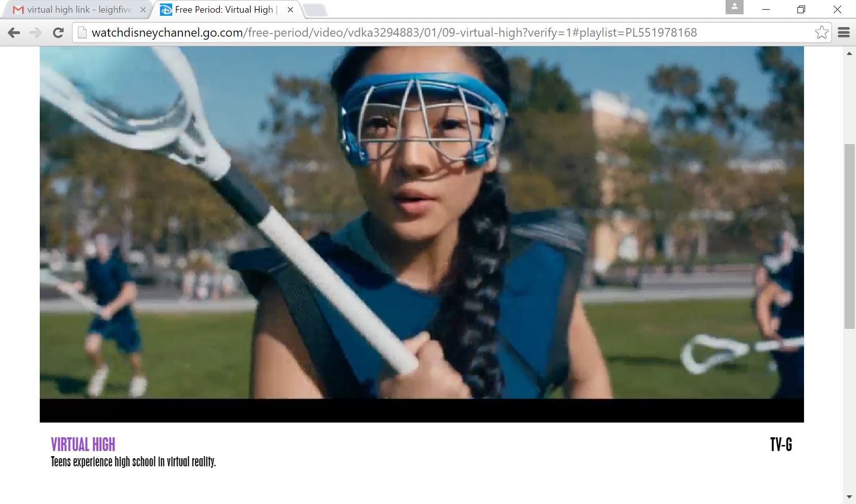Click the TV-G rating label
856x504 pixels.
(781, 444)
